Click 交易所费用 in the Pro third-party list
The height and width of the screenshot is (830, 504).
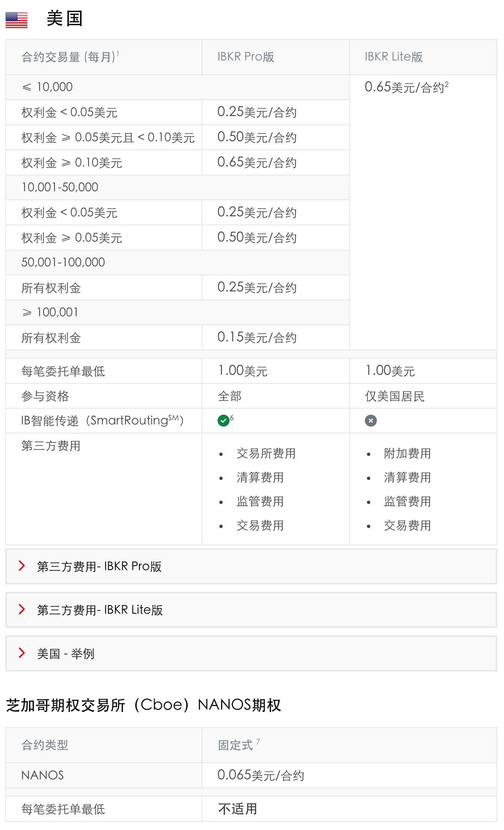[x=266, y=453]
